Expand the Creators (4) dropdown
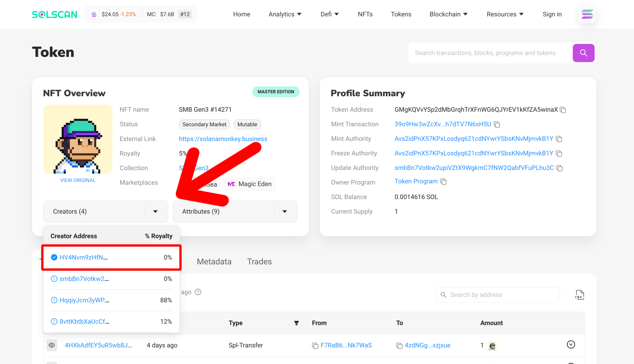This screenshot has width=634, height=364. [106, 211]
